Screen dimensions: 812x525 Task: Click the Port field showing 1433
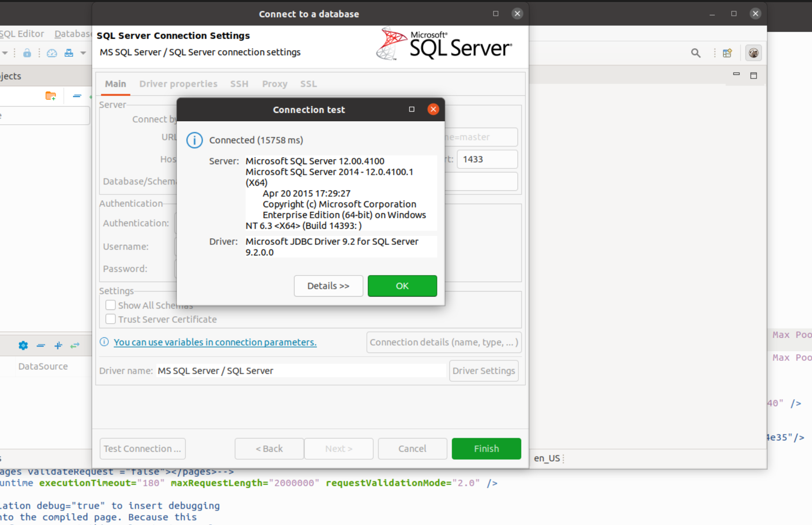point(487,159)
